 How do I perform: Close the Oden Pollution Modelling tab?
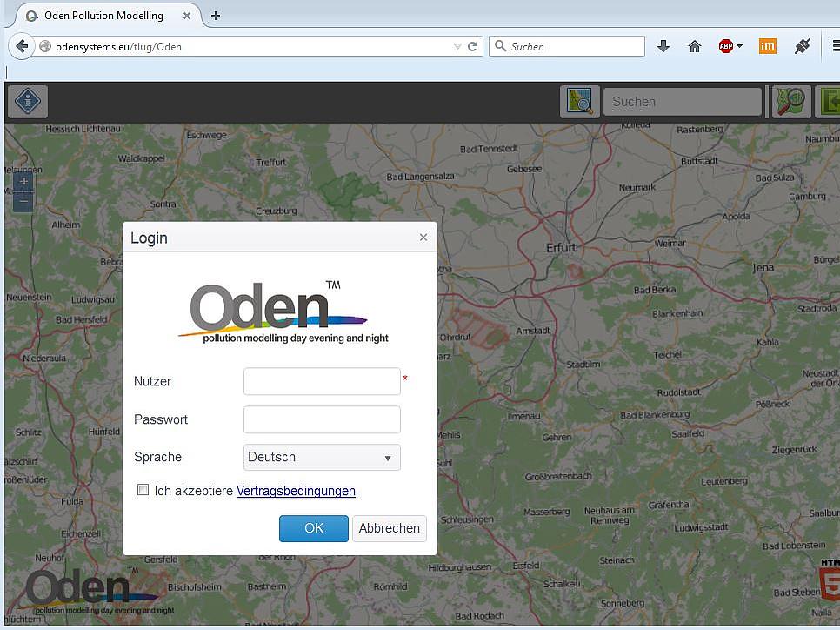186,16
